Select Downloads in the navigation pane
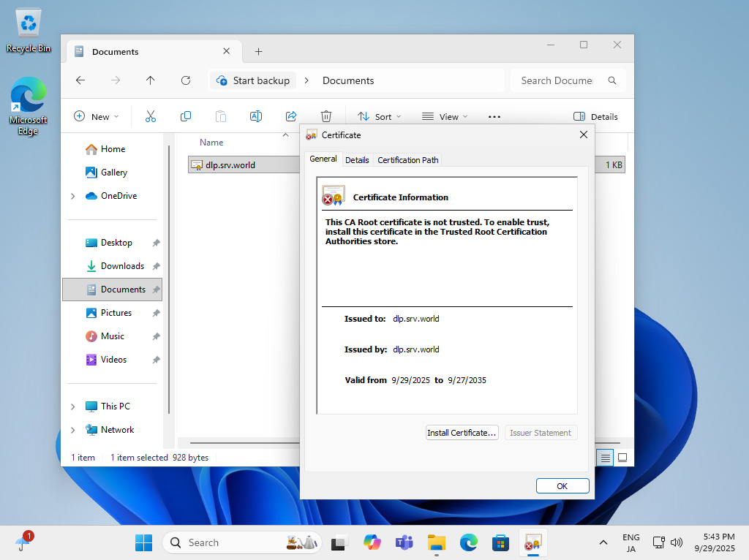This screenshot has height=560, width=749. [x=122, y=266]
